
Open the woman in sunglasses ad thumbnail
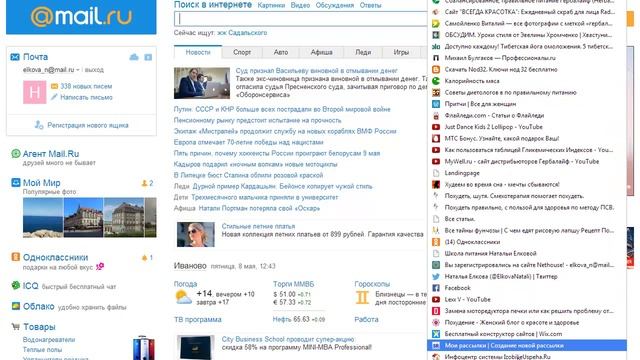point(196,234)
